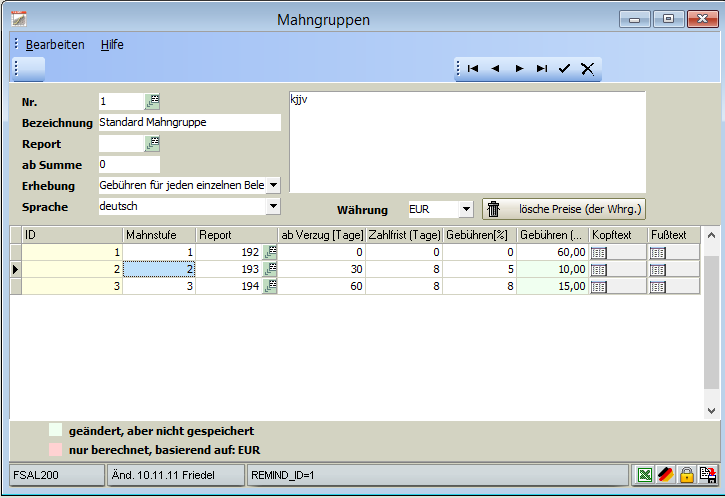This screenshot has height=498, width=725.
Task: Minimize the Mahngruppen window
Action: pos(634,19)
